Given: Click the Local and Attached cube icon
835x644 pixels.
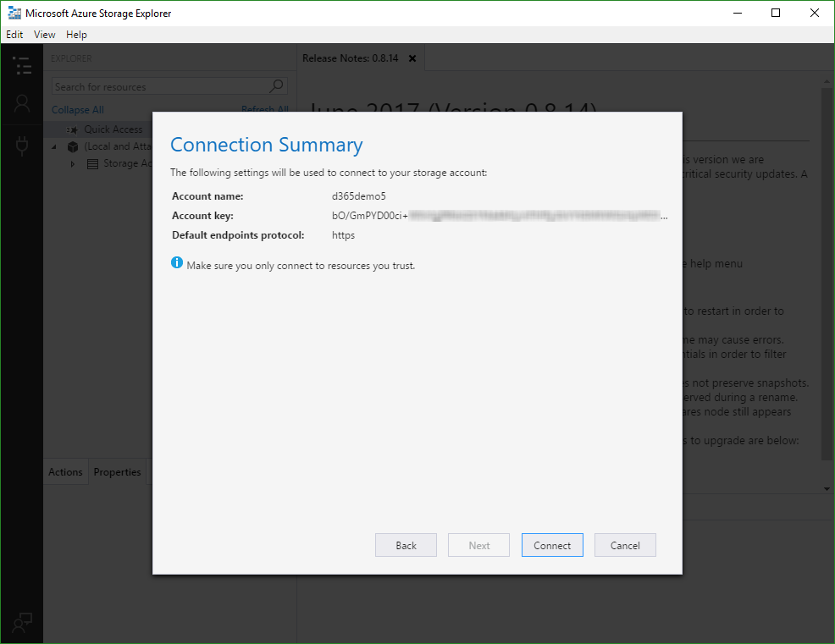Looking at the screenshot, I should coord(73,147).
